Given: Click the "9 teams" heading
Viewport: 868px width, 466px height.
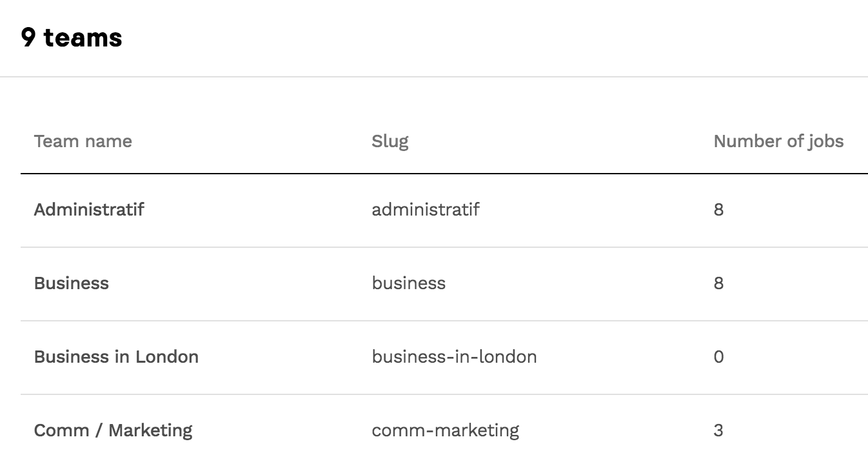Looking at the screenshot, I should pos(72,37).
